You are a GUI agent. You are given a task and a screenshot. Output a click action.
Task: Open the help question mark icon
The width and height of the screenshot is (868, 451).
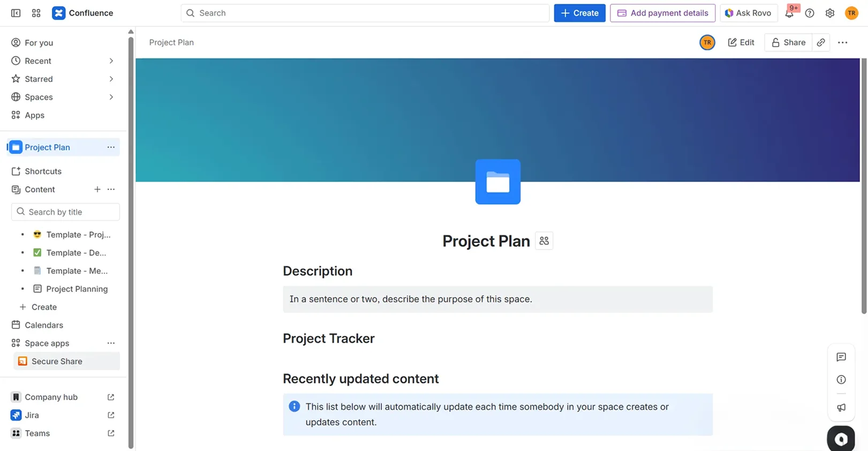coord(810,13)
